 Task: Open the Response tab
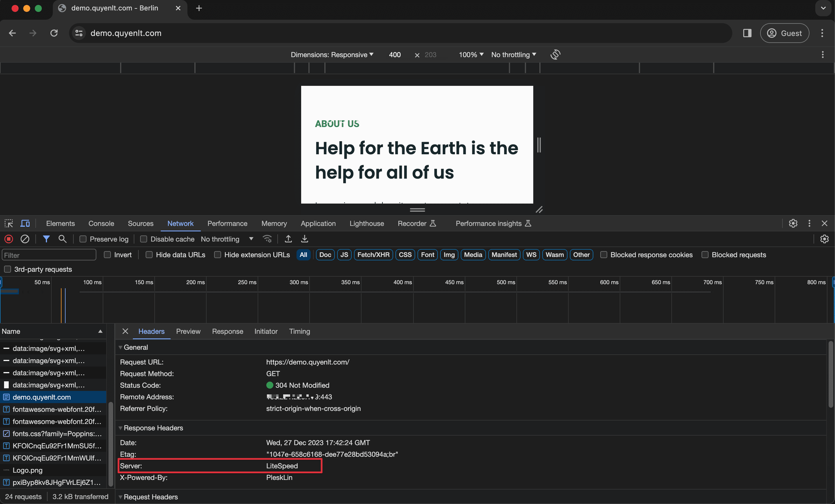227,331
